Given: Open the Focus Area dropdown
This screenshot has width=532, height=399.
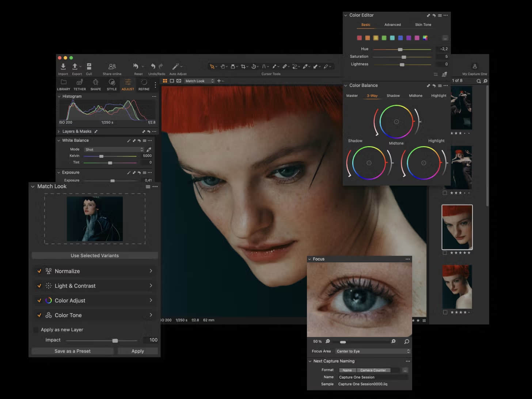Looking at the screenshot, I should point(373,351).
